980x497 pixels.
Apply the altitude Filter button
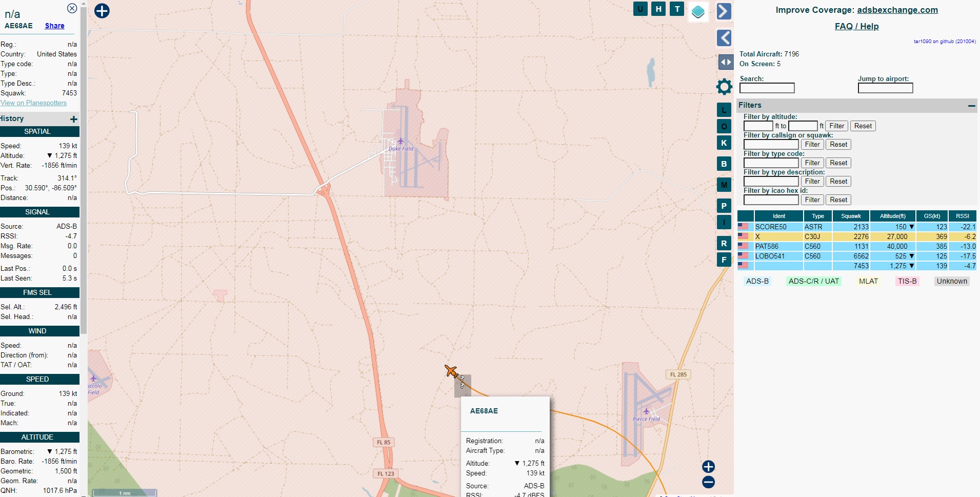point(836,126)
